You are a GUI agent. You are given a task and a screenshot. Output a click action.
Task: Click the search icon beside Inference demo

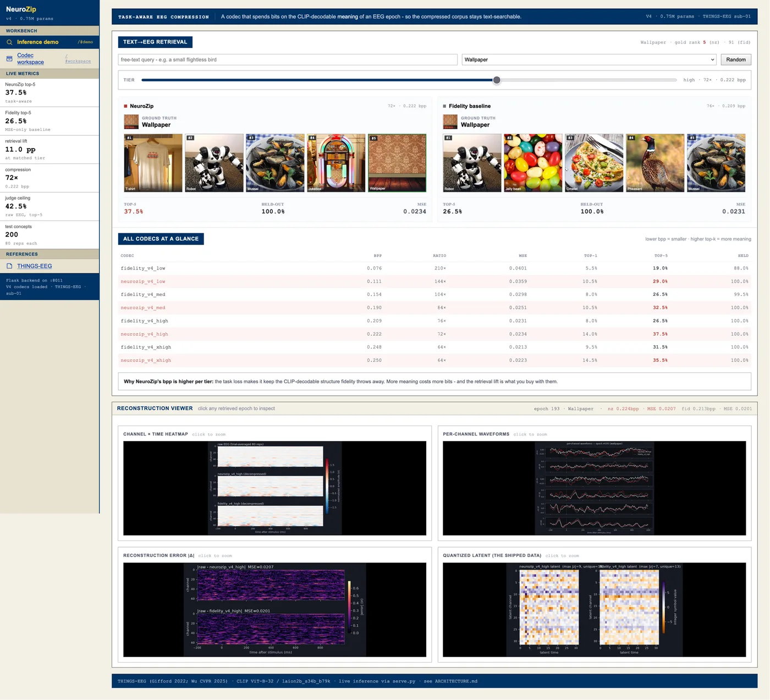[9, 42]
